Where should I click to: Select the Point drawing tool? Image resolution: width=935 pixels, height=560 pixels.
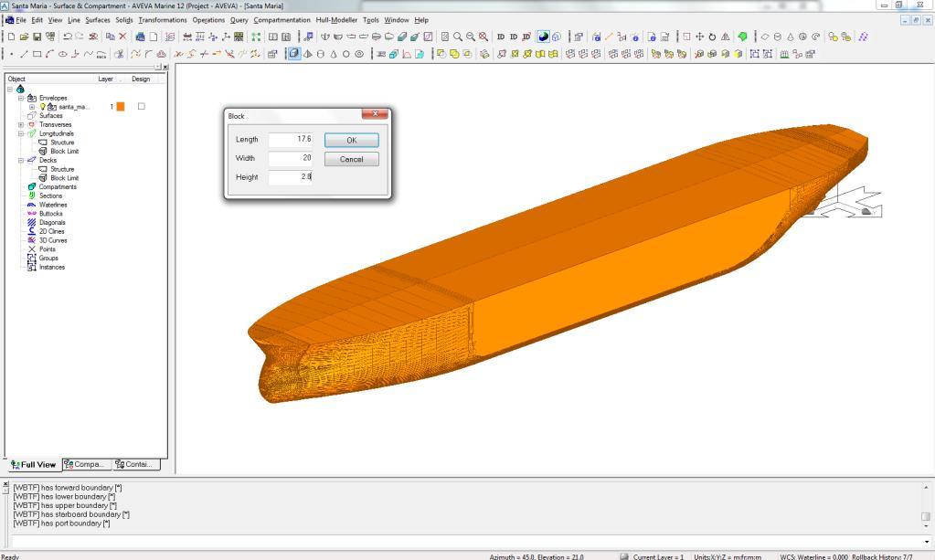pos(11,54)
